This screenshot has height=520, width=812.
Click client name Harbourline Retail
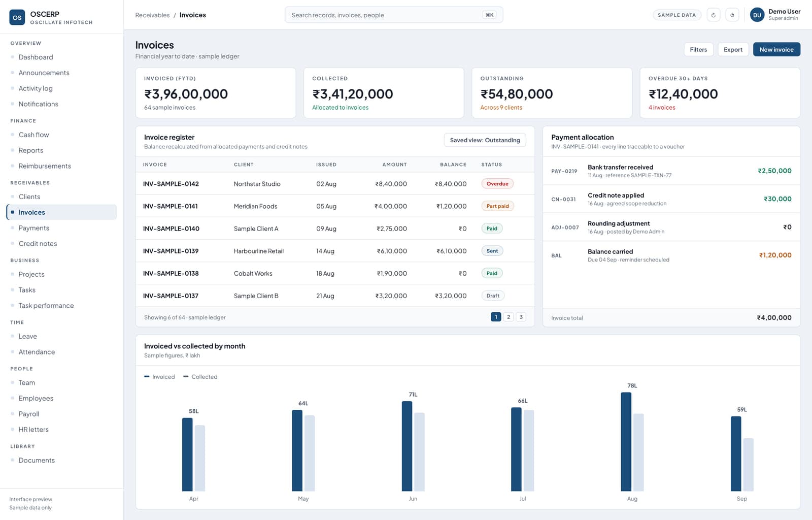point(259,251)
